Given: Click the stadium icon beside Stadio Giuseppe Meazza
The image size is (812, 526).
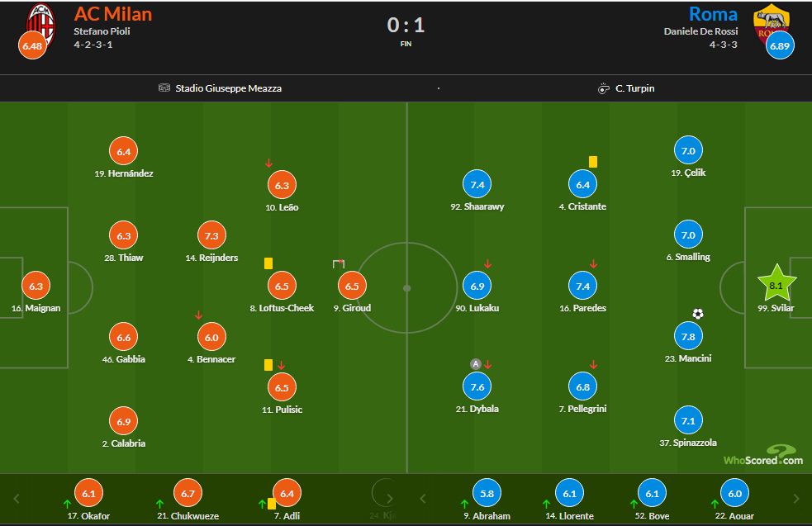Looking at the screenshot, I should pos(164,88).
